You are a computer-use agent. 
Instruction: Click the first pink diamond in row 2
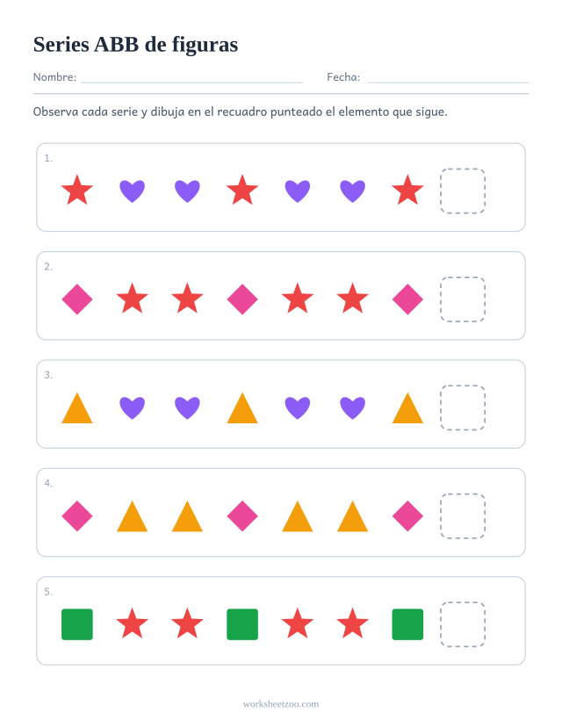pos(77,299)
